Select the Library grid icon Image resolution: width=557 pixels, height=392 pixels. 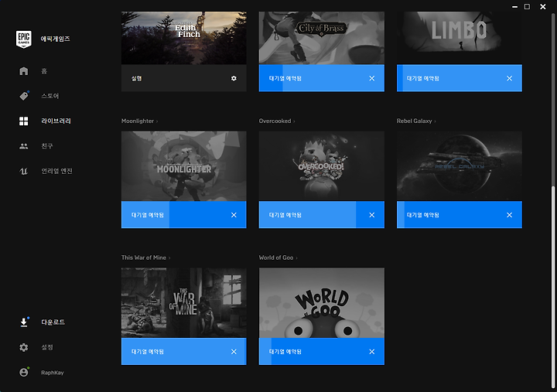[24, 121]
